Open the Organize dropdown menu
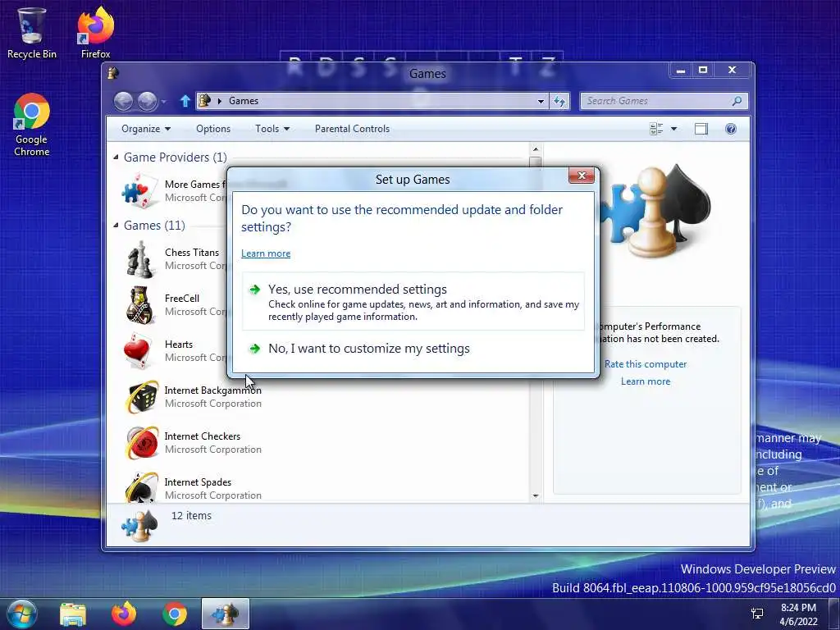Viewport: 840px width, 630px height. tap(146, 129)
